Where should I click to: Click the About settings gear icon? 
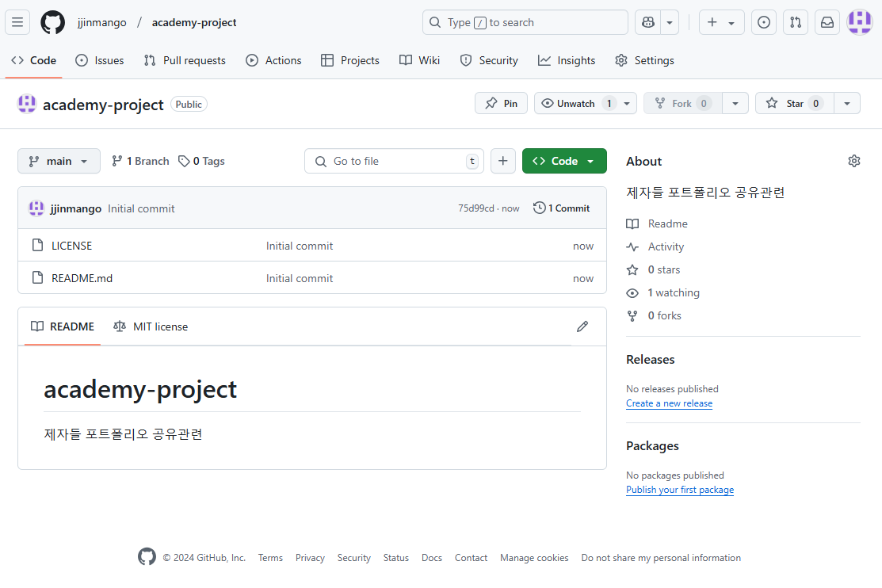[854, 161]
